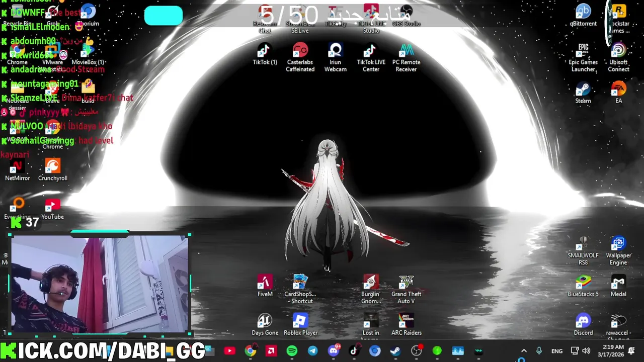Viewport: 644px width, 362px height.
Task: Open the TikTok (1) desktop shortcut
Action: click(265, 54)
